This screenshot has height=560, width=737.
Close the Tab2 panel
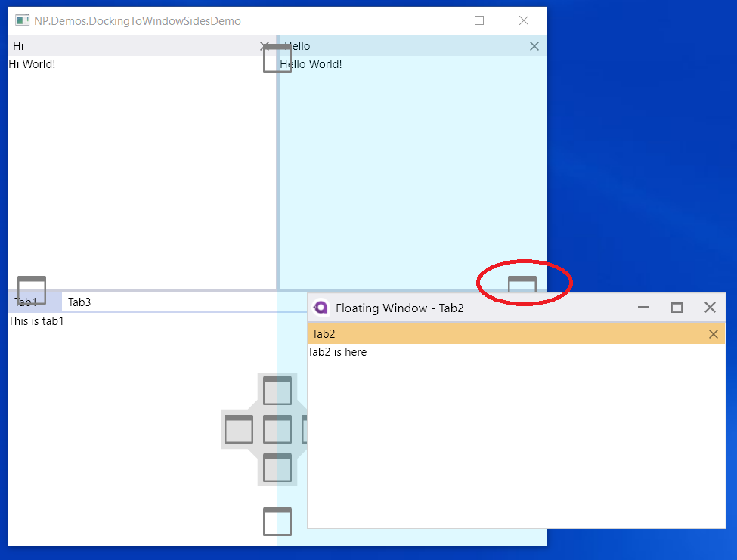pos(713,333)
